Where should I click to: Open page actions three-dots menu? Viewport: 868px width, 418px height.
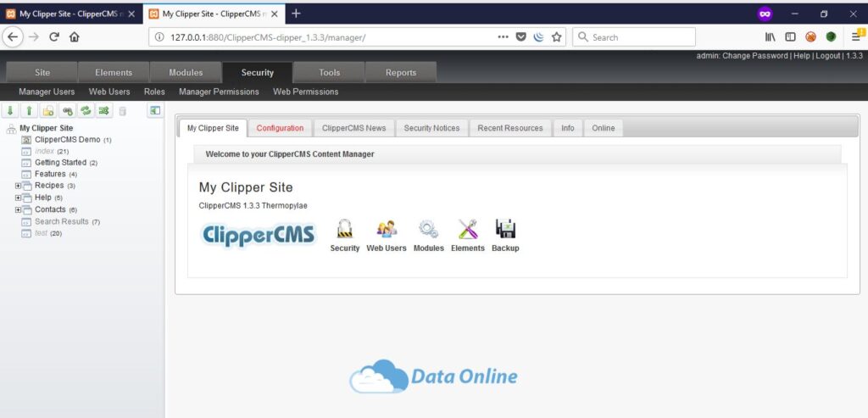click(x=503, y=37)
